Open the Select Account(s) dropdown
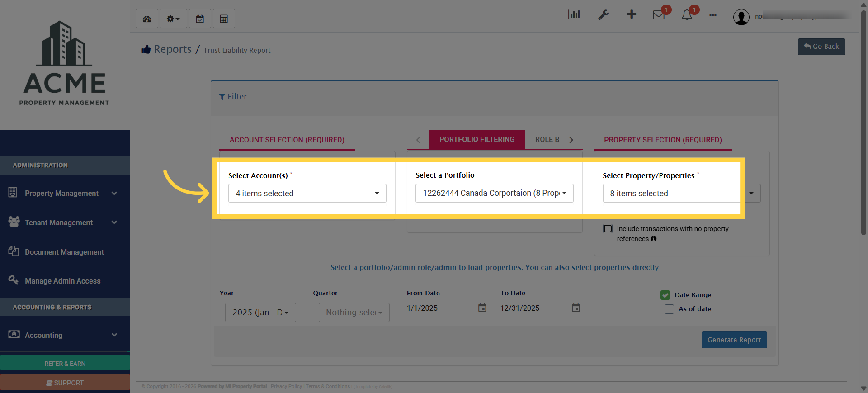This screenshot has height=393, width=868. pos(307,193)
